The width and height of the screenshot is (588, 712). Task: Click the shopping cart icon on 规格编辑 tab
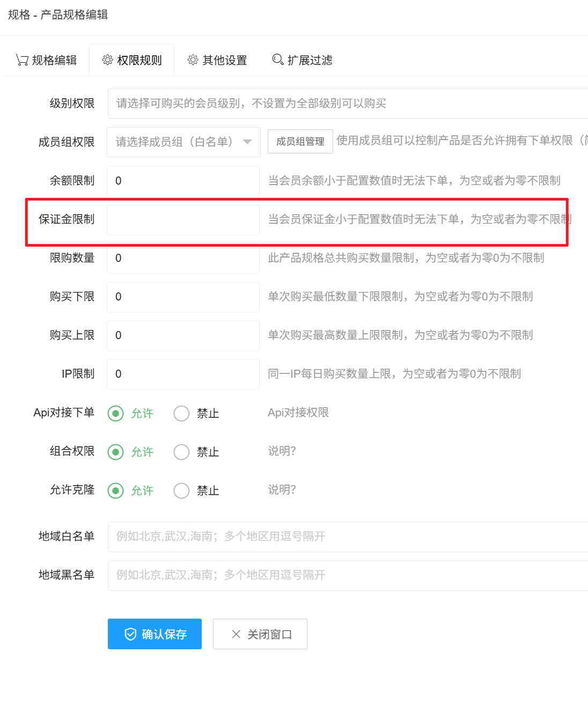click(22, 60)
